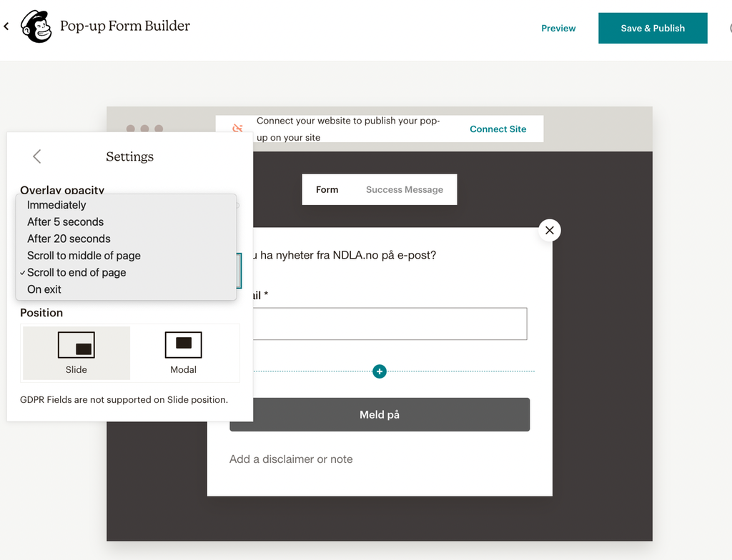Choose the checked Scroll to end of page
Viewport: 732px width, 560px height.
tap(76, 273)
